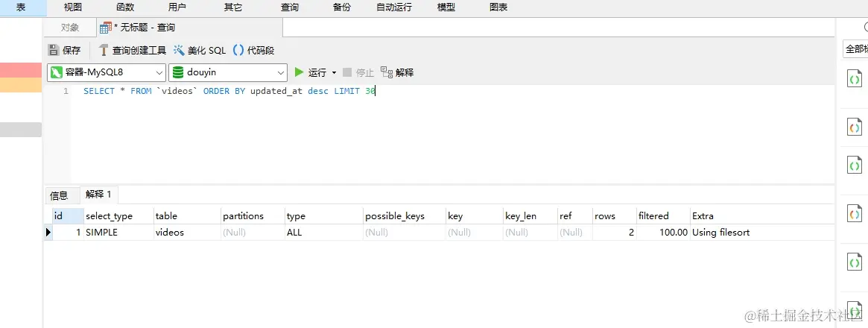Click the partitions column header
The width and height of the screenshot is (868, 328).
(253, 216)
